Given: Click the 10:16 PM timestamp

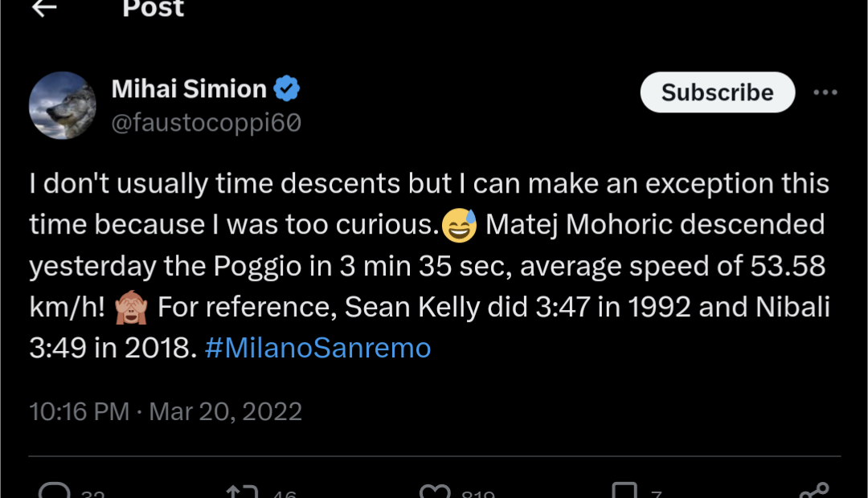Looking at the screenshot, I should coord(79,412).
